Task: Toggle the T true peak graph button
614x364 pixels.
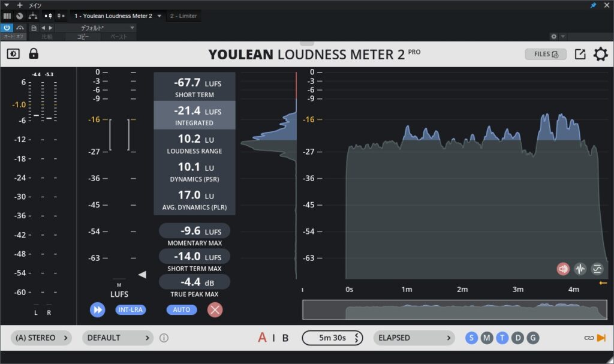Action: click(502, 338)
